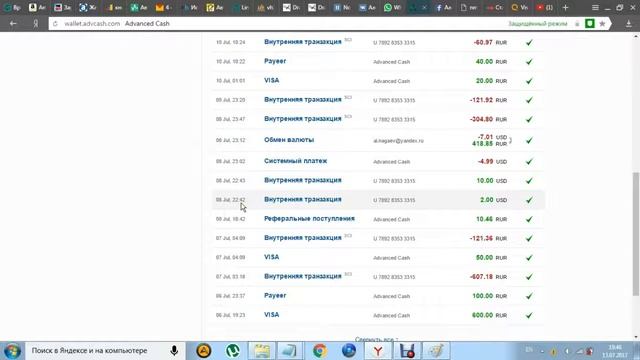Switch to the first browser tab labeled Вр
This screenshot has width=640, height=360.
(12, 7)
